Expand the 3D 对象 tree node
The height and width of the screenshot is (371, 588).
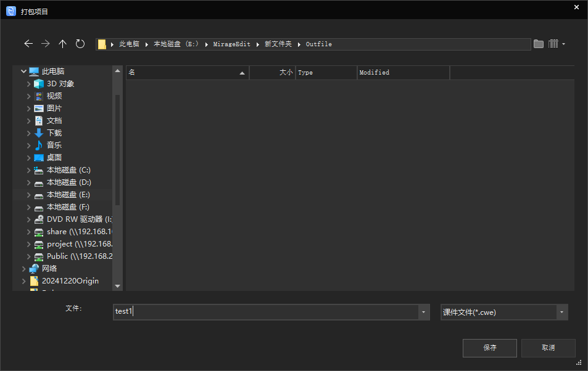coord(29,84)
